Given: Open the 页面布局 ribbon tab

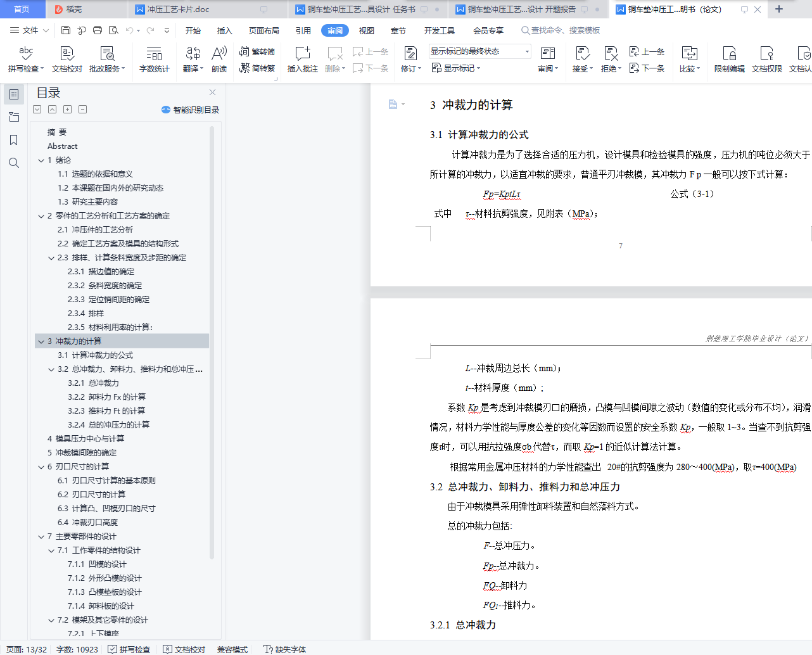Looking at the screenshot, I should pos(264,30).
